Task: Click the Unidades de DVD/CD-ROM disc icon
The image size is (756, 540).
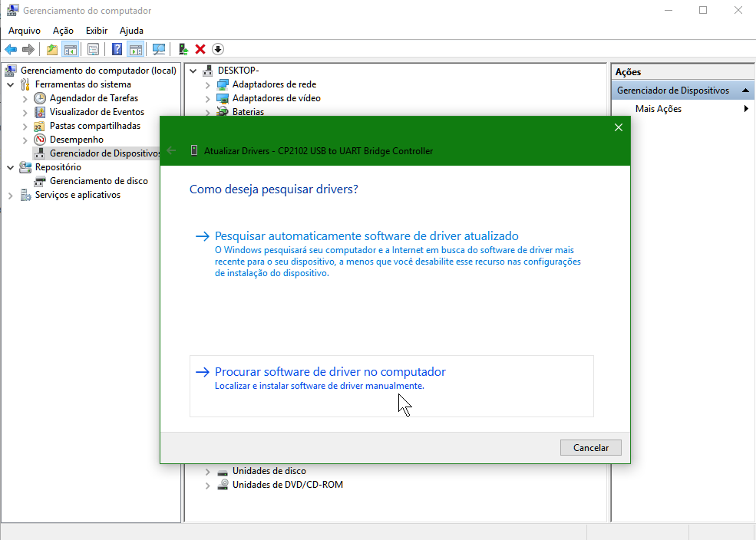Action: tap(223, 485)
